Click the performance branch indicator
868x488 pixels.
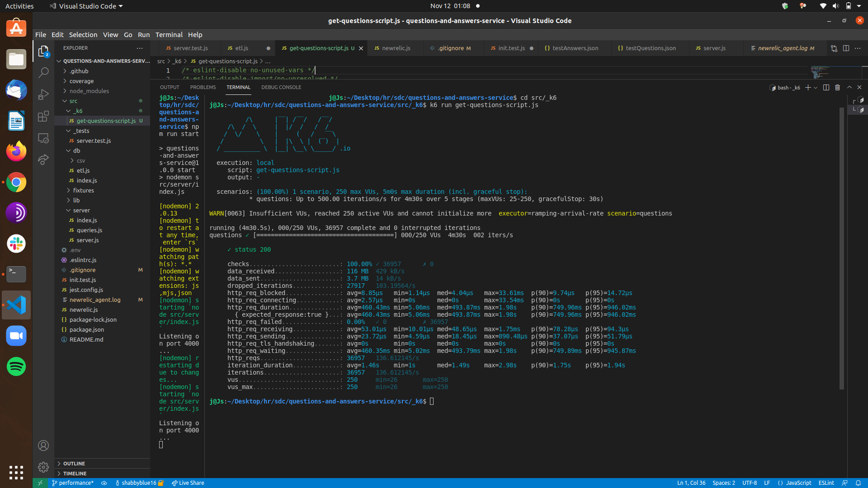pyautogui.click(x=72, y=483)
